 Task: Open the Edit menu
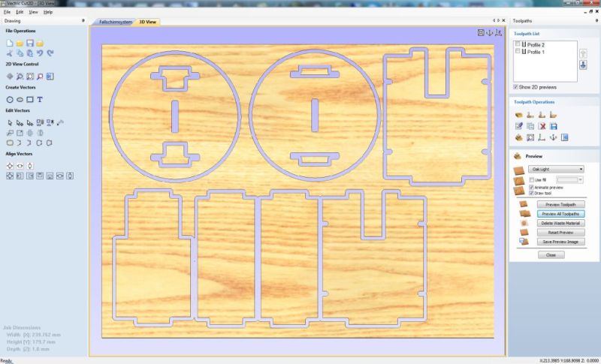pos(20,13)
